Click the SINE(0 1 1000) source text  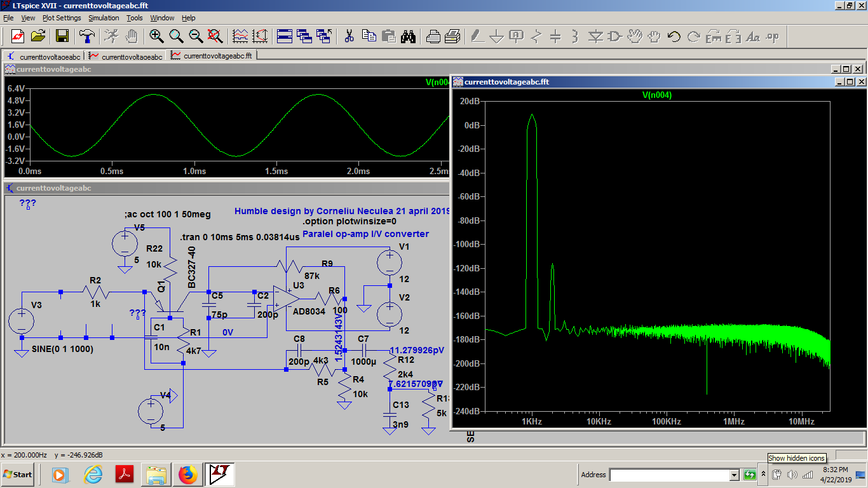63,349
